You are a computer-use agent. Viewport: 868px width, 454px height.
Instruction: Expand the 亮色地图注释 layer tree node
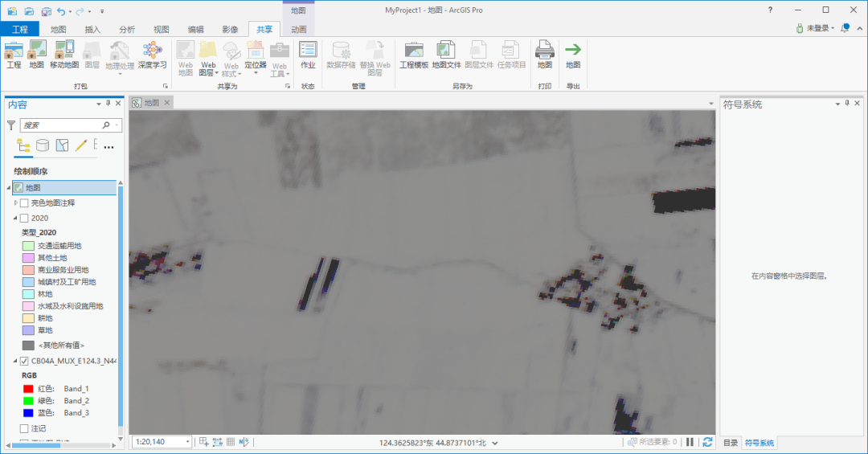[15, 203]
